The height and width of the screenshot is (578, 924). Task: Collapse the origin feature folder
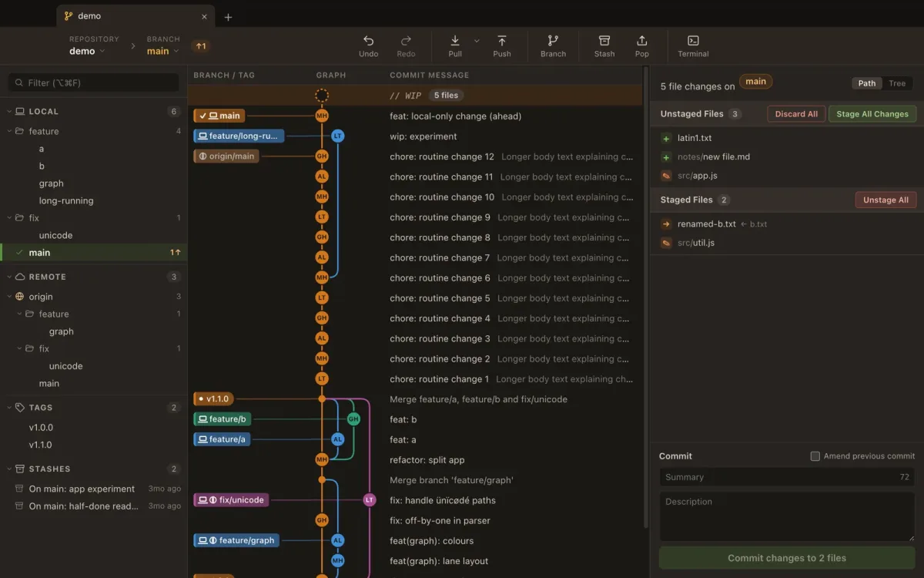point(19,314)
